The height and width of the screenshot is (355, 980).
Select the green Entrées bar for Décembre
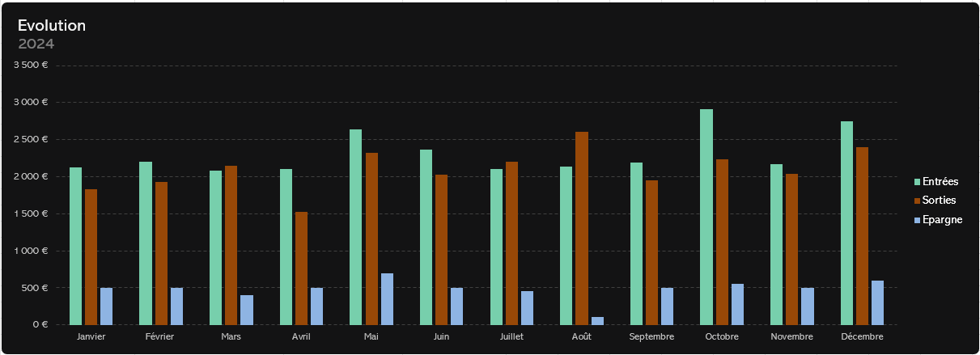[x=846, y=222]
